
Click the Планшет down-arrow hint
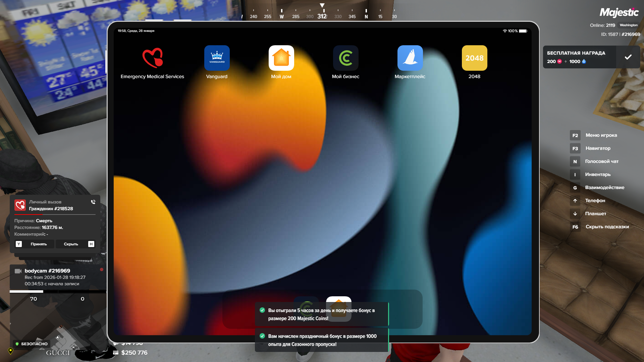click(595, 214)
